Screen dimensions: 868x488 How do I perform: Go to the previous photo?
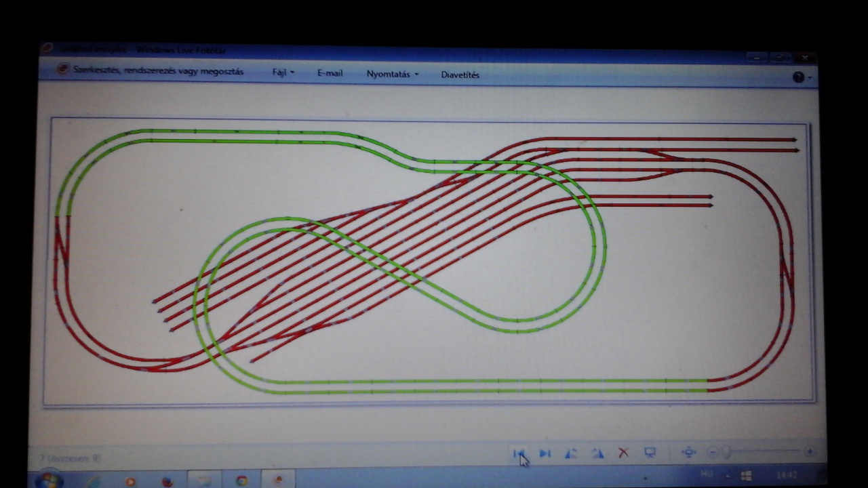click(519, 453)
